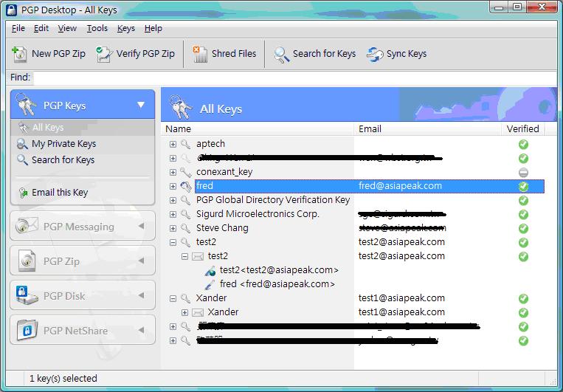Screen dimensions: 563x392
Task: Open the Keys menu
Action: pyautogui.click(x=126, y=28)
